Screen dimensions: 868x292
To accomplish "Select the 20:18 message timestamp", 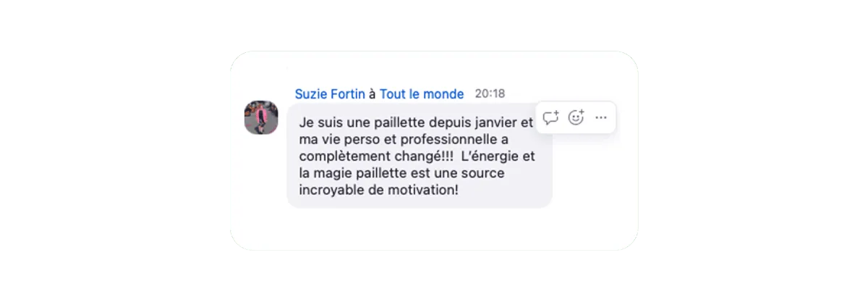I will [490, 94].
